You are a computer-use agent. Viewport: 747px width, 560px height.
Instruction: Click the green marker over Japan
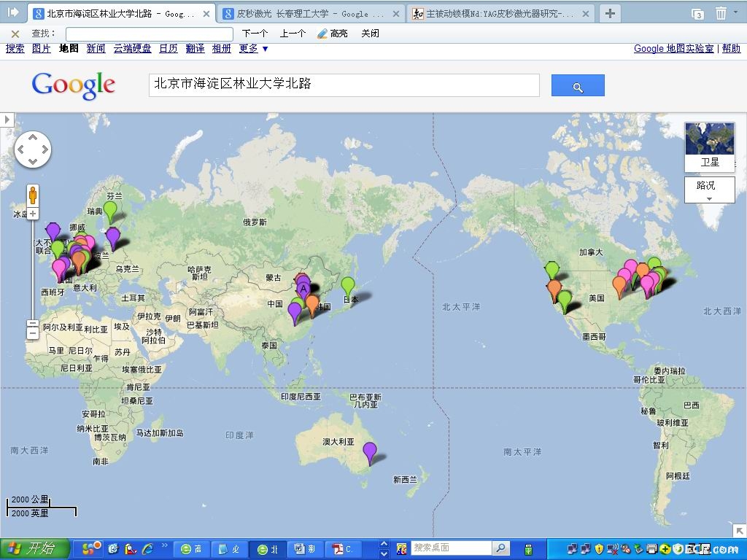tap(348, 286)
